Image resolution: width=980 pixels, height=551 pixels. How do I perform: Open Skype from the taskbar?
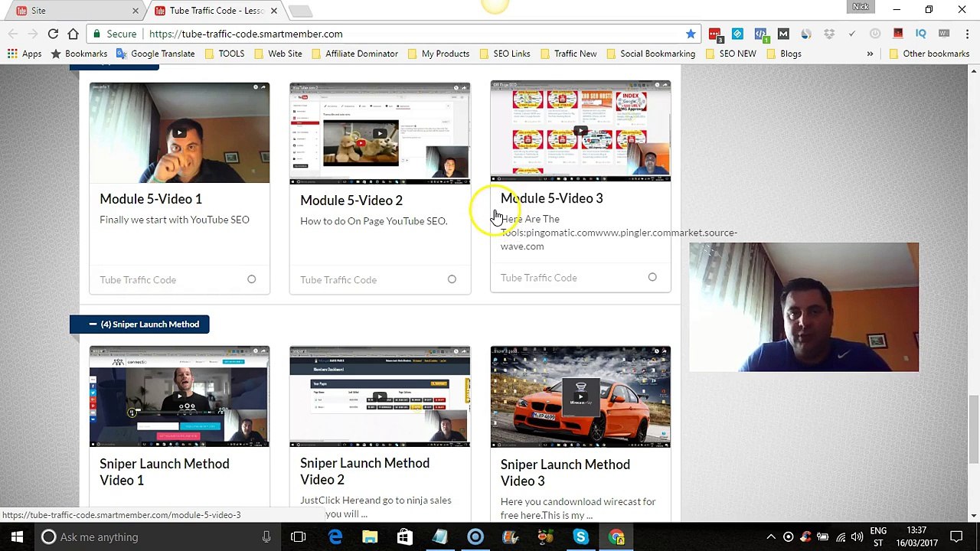click(x=580, y=537)
